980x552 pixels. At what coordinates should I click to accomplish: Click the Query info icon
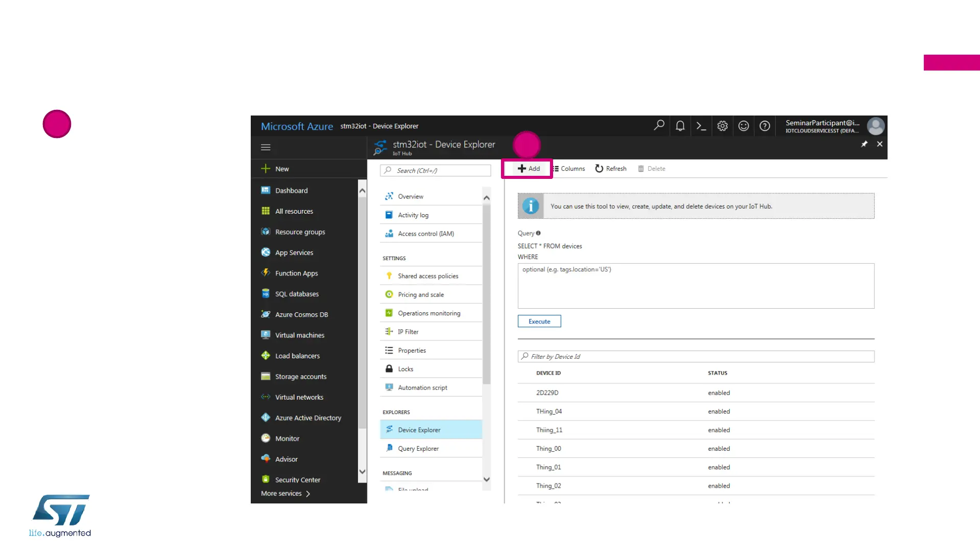[538, 233]
